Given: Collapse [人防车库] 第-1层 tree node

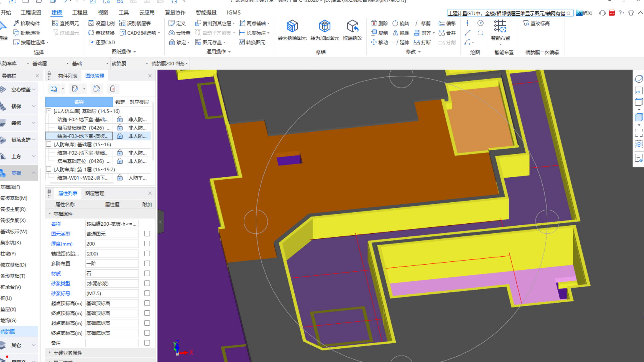Looking at the screenshot, I should [x=49, y=169].
